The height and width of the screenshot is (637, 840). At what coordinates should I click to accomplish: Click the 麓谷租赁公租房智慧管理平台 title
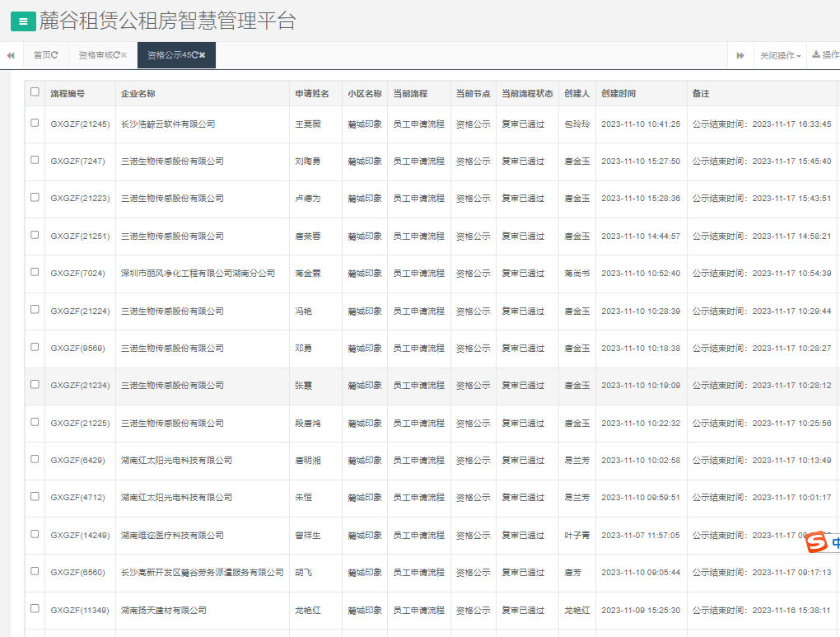(165, 21)
